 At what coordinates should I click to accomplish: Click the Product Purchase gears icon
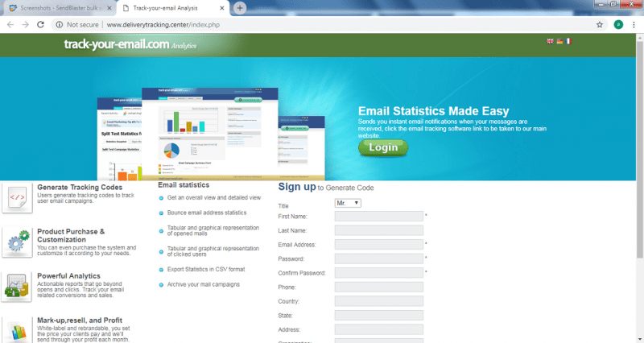17,243
